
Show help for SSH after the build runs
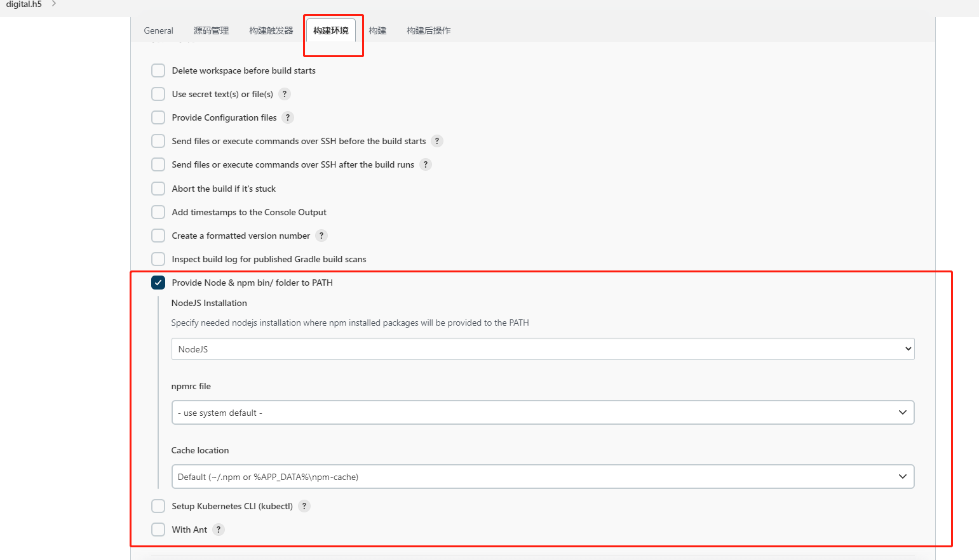coord(426,164)
